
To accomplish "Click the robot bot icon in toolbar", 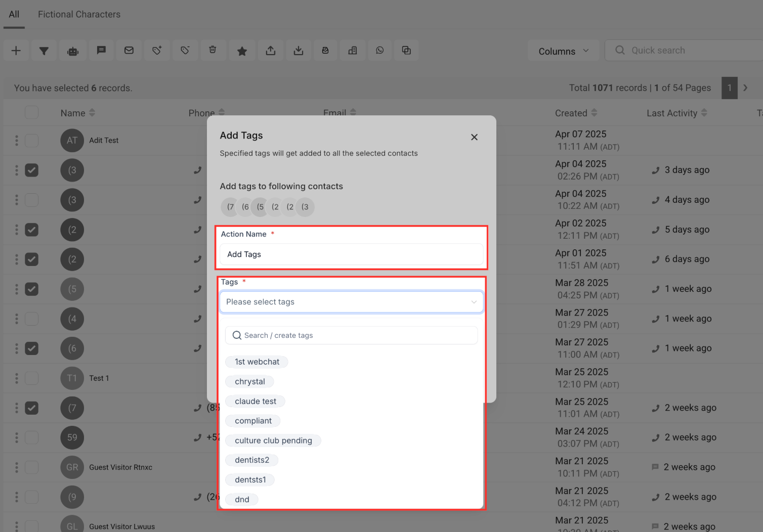I will click(x=73, y=51).
